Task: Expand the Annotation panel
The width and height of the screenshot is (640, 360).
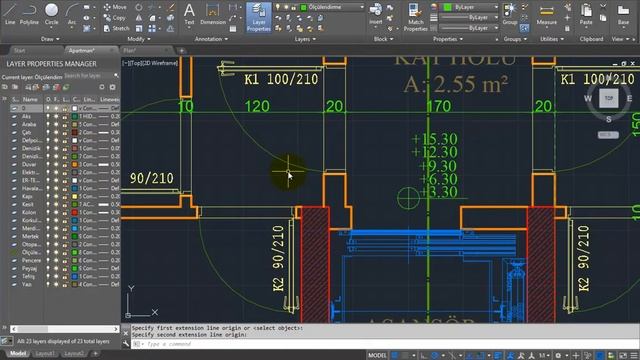Action: [x=211, y=39]
